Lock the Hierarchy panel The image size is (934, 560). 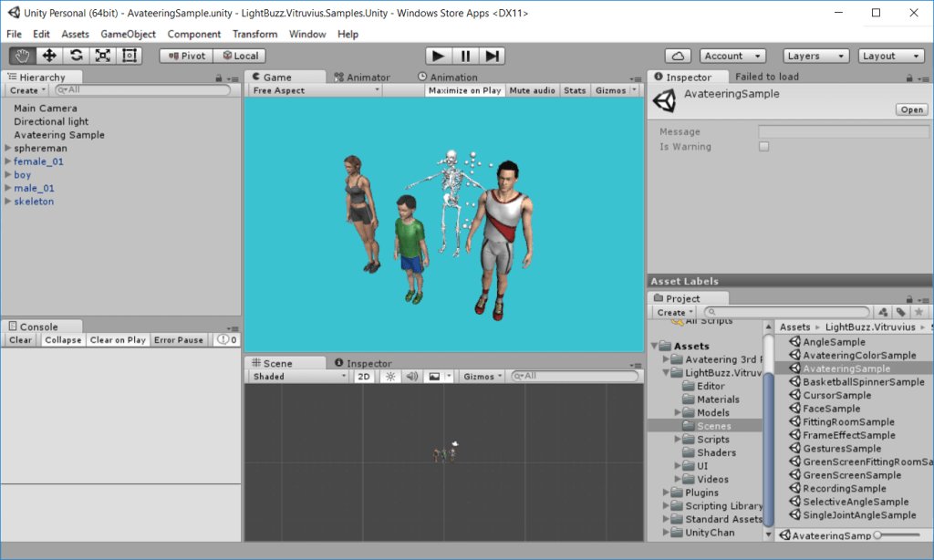219,78
